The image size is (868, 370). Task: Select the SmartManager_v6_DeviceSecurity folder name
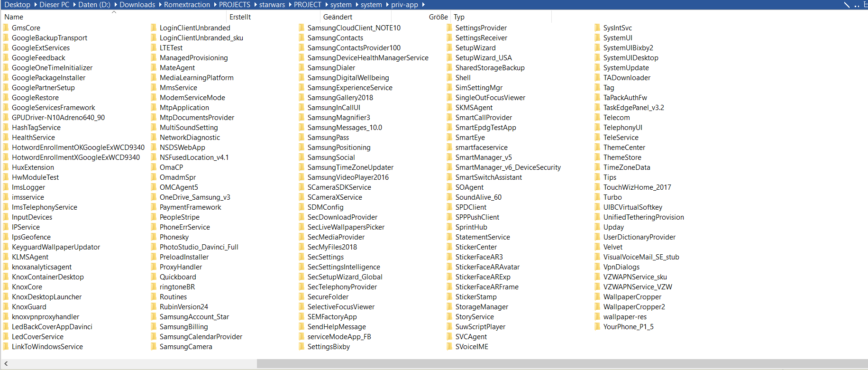508,167
